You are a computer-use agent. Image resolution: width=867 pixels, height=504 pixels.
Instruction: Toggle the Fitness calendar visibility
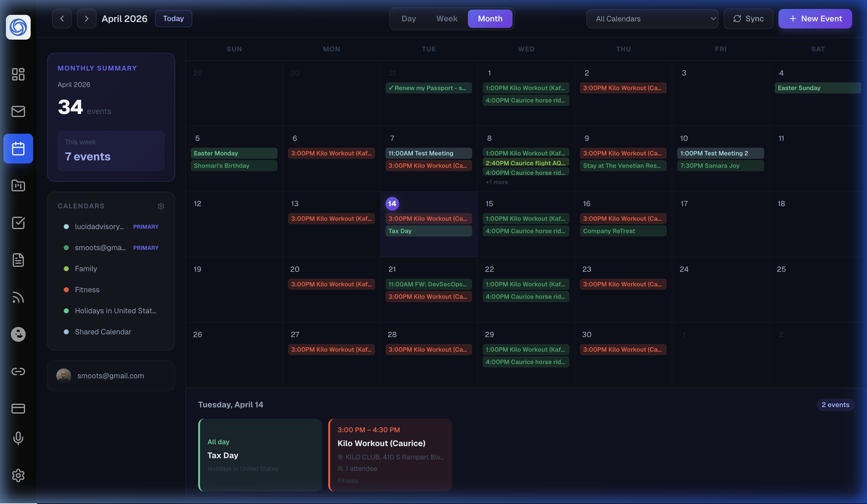pos(87,290)
